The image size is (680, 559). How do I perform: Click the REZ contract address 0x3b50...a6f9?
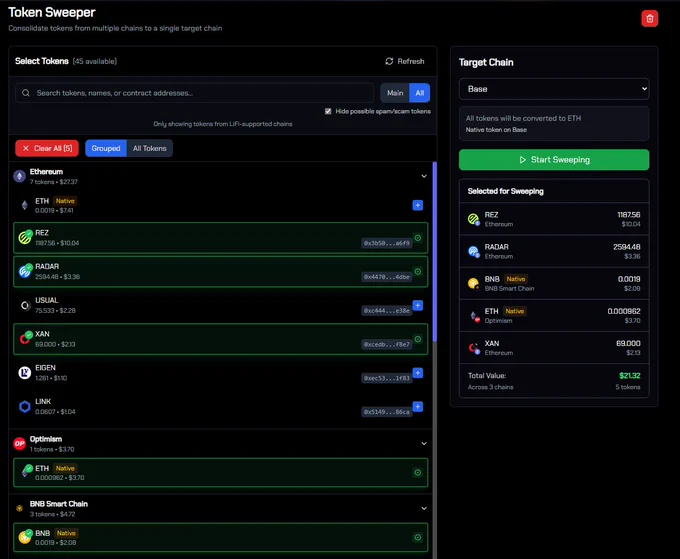pos(386,243)
